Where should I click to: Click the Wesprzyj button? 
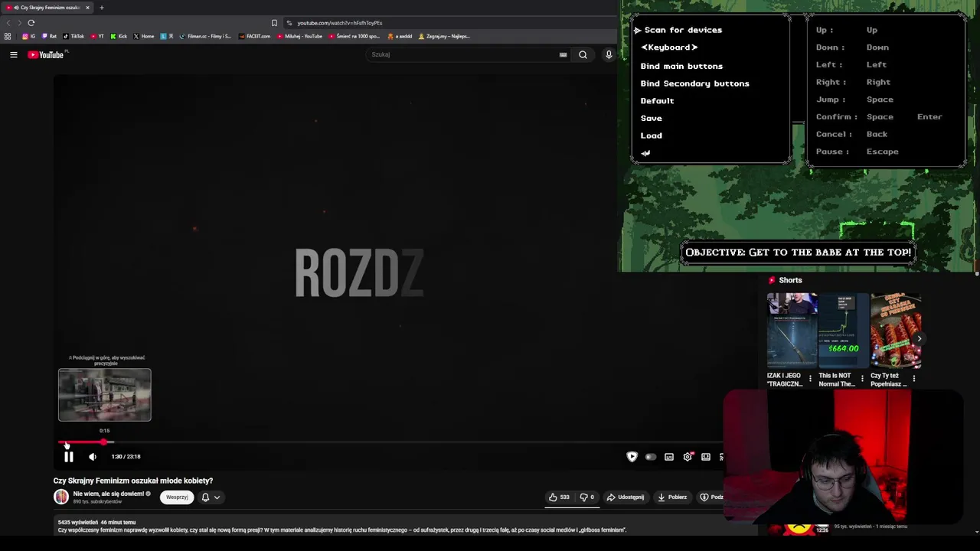(x=177, y=497)
